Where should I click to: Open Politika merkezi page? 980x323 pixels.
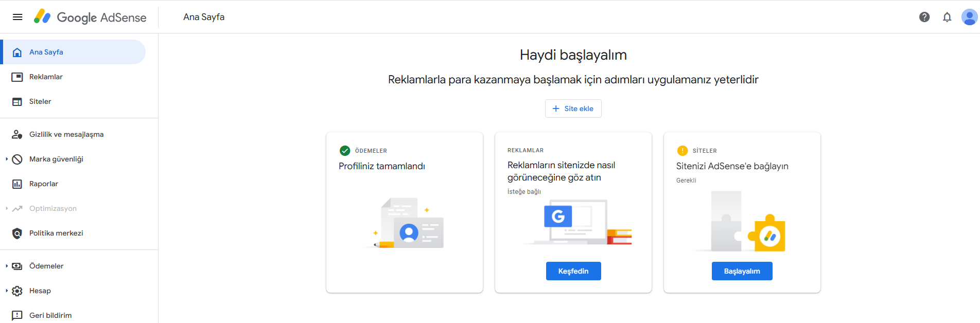point(73,233)
